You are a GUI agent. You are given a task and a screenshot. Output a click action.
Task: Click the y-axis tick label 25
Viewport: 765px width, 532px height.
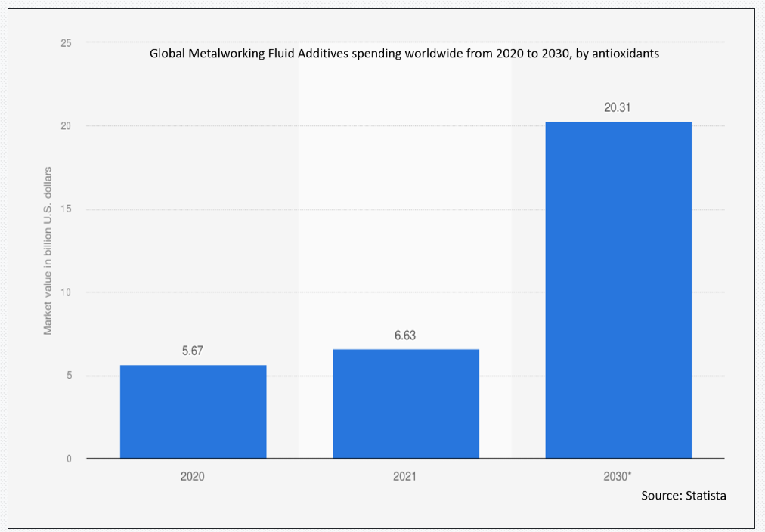pyautogui.click(x=66, y=43)
